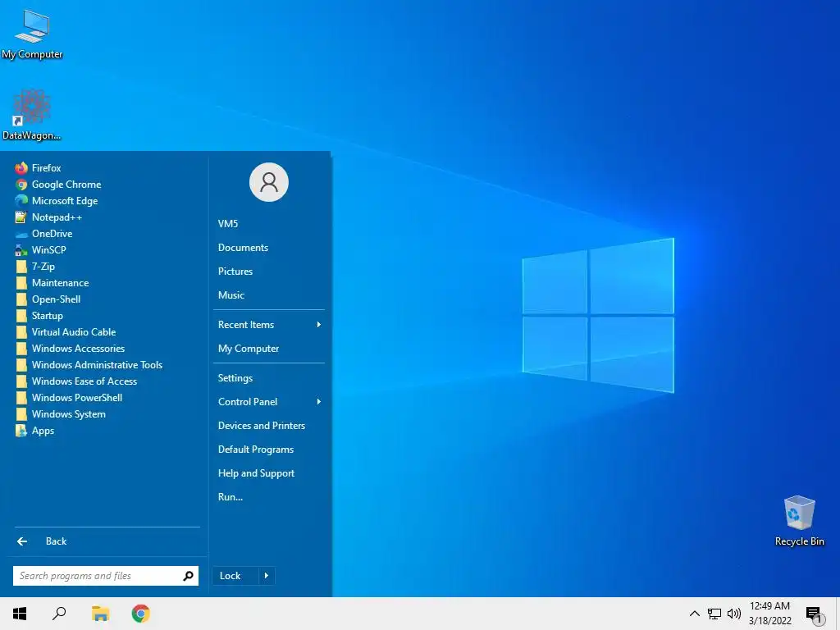The height and width of the screenshot is (630, 840).
Task: Open My Computer desktop icon
Action: (x=32, y=34)
